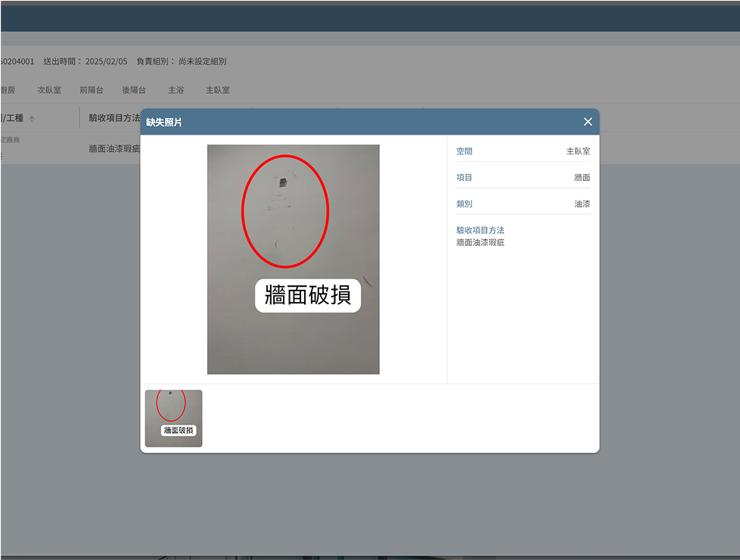
Task: Click the 牆面油漆瑕疵 table row cell
Action: pyautogui.click(x=114, y=149)
